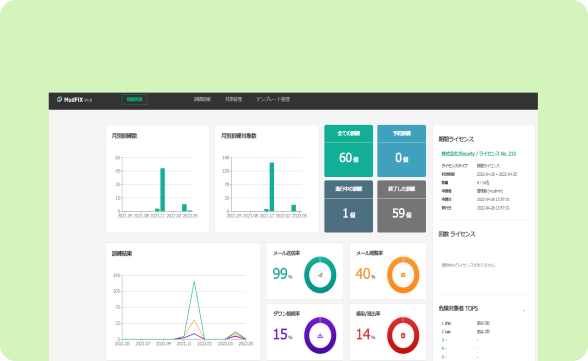
Task: Click the 99% value text
Action: tap(282, 274)
